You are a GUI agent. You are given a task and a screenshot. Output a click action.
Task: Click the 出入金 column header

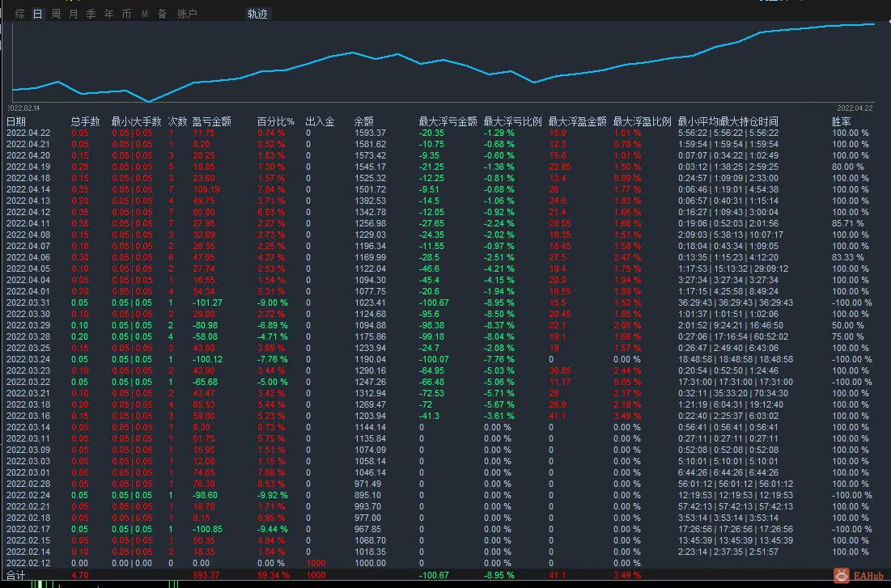[x=320, y=121]
